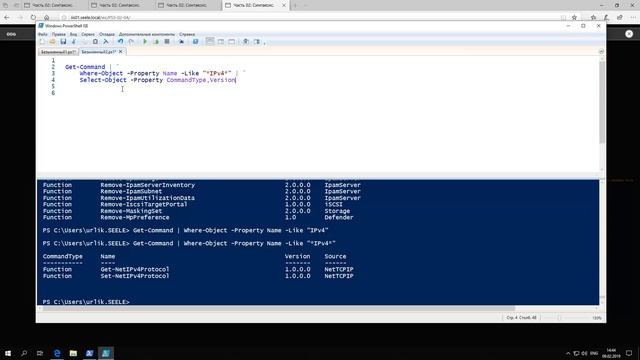Start PowerShell in separate window icon
Image resolution: width=640 pixels, height=360 pixels.
coord(196,42)
